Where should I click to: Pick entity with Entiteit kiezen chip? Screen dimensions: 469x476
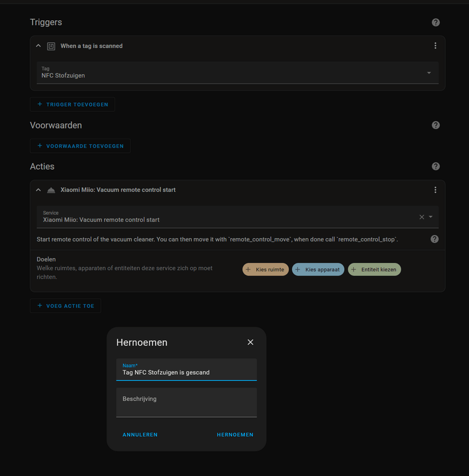click(374, 270)
